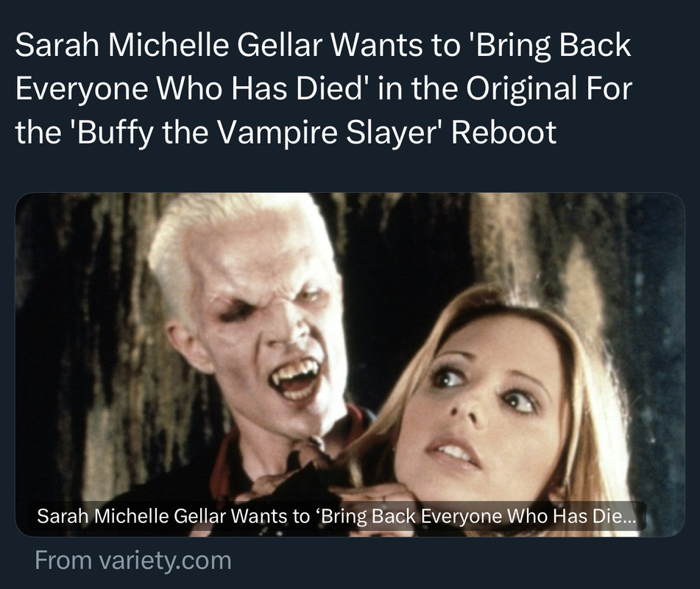Click "'Bring Back" at the first headline line's end
The width and height of the screenshot is (700, 589).
(550, 45)
